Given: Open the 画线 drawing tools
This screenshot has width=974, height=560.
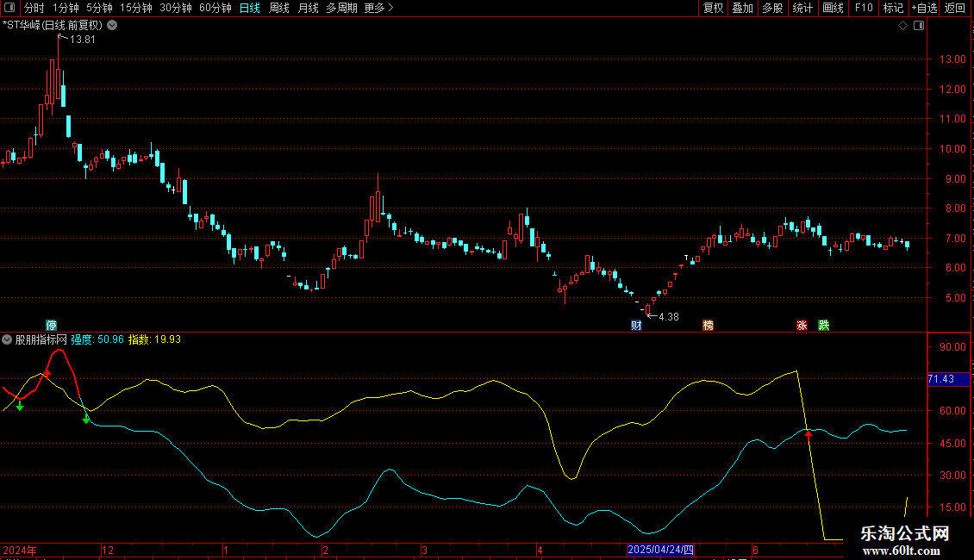Looking at the screenshot, I should (833, 8).
